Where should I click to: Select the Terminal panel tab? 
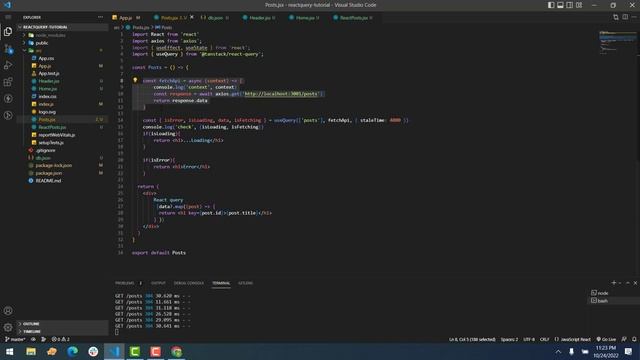[x=221, y=283]
